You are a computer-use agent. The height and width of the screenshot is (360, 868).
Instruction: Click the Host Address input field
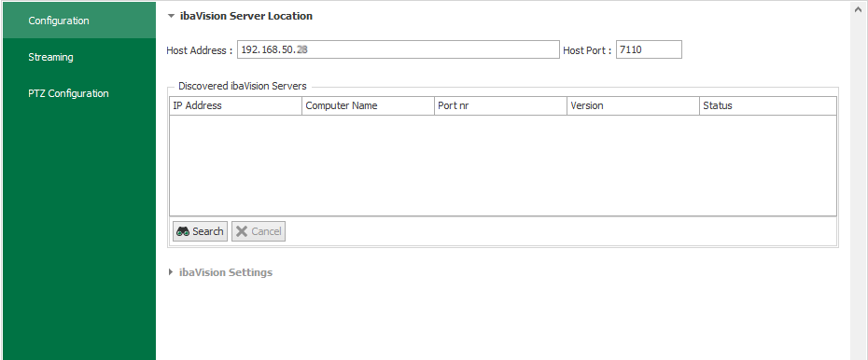tap(399, 49)
